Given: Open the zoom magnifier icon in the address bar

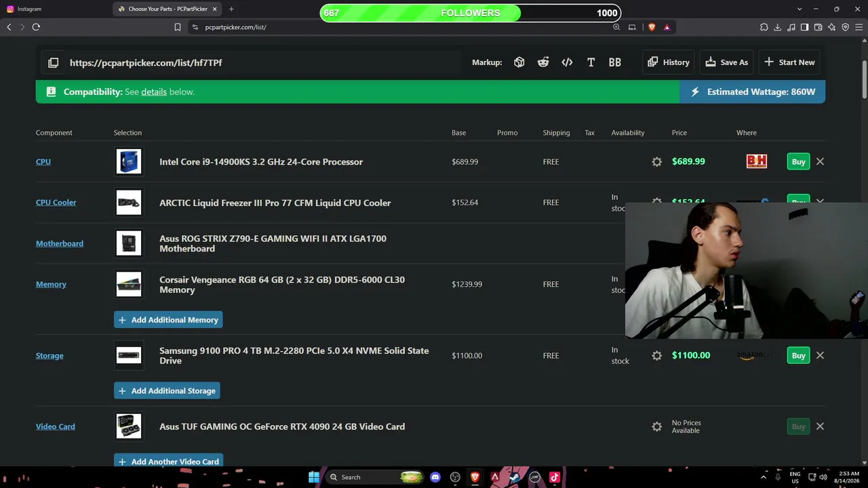Looking at the screenshot, I should tap(616, 27).
